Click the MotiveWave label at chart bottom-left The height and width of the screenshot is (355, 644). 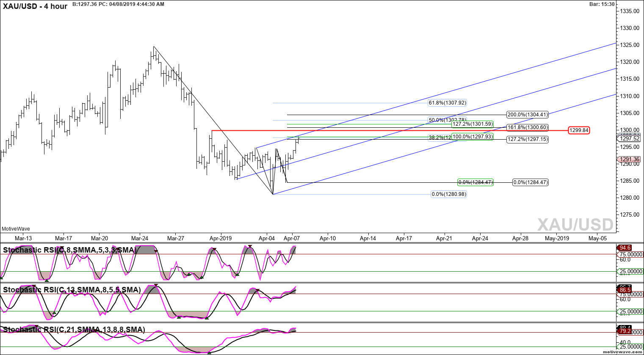16,229
